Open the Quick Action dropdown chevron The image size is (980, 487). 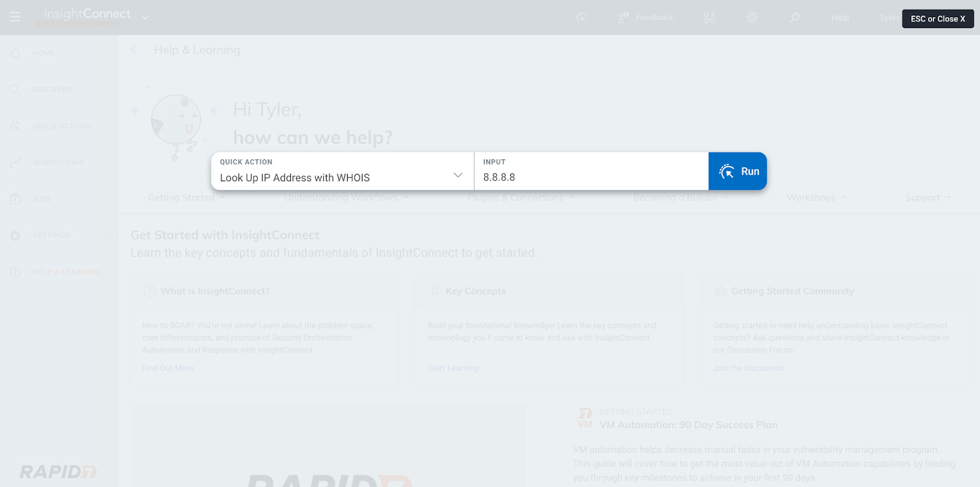(458, 175)
